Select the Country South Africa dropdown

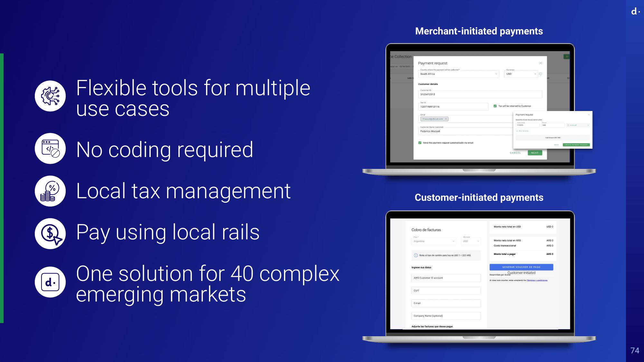(459, 74)
